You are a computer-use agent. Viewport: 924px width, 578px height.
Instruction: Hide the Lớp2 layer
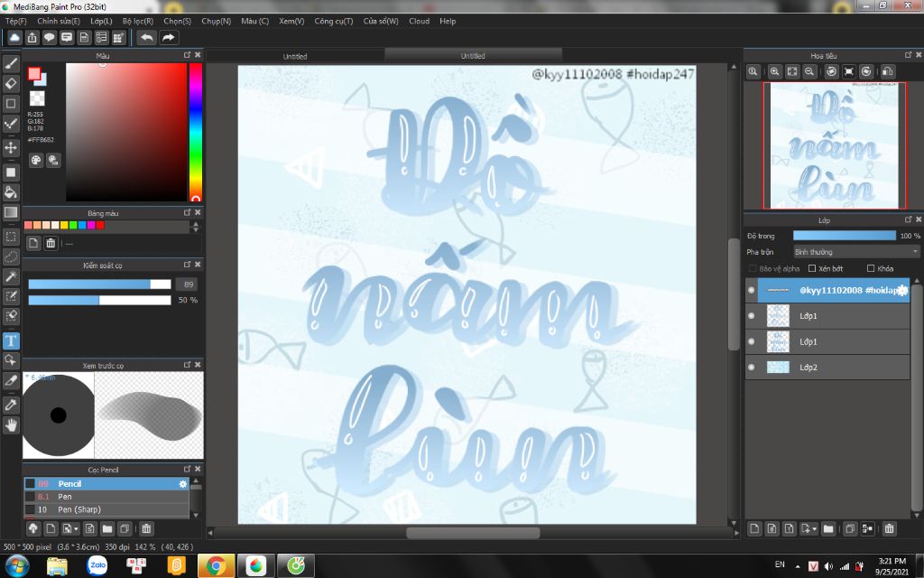click(x=752, y=367)
